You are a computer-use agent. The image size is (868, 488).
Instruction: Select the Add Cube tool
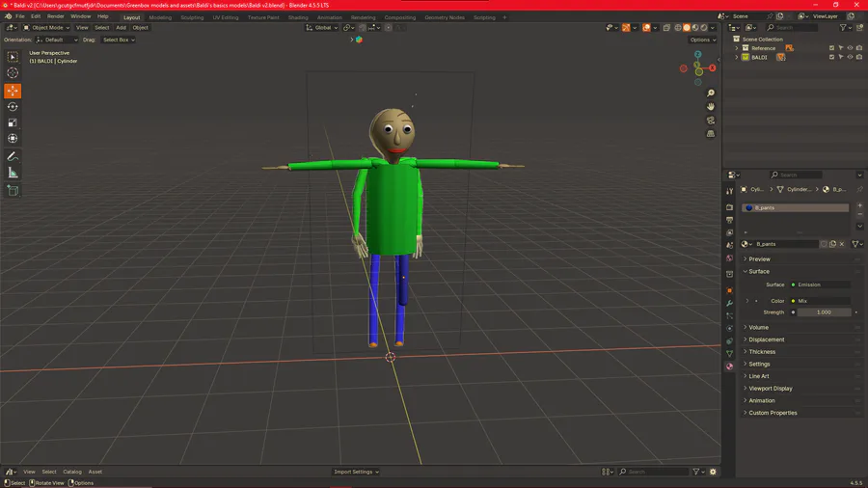coord(13,191)
